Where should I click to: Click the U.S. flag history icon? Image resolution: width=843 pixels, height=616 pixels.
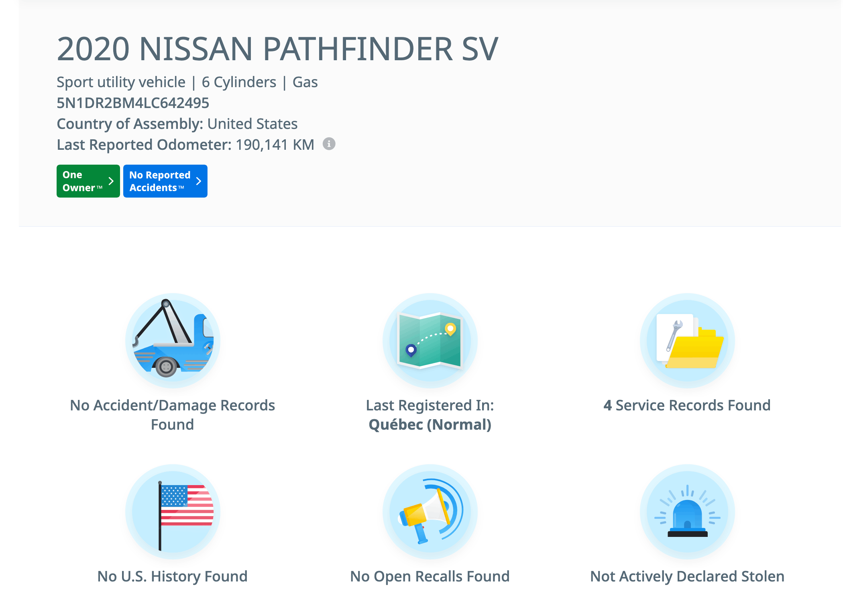point(173,512)
